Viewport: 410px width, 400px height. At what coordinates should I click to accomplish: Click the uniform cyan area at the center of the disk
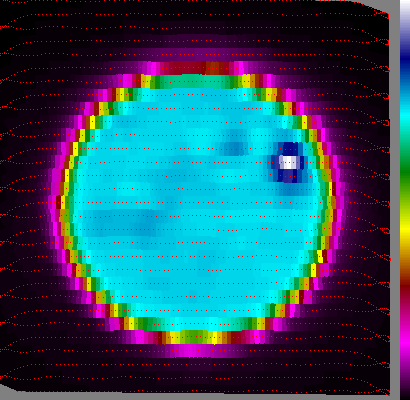200,200
